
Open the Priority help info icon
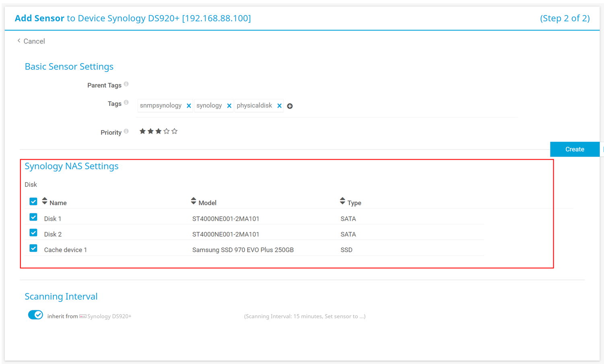pos(126,131)
